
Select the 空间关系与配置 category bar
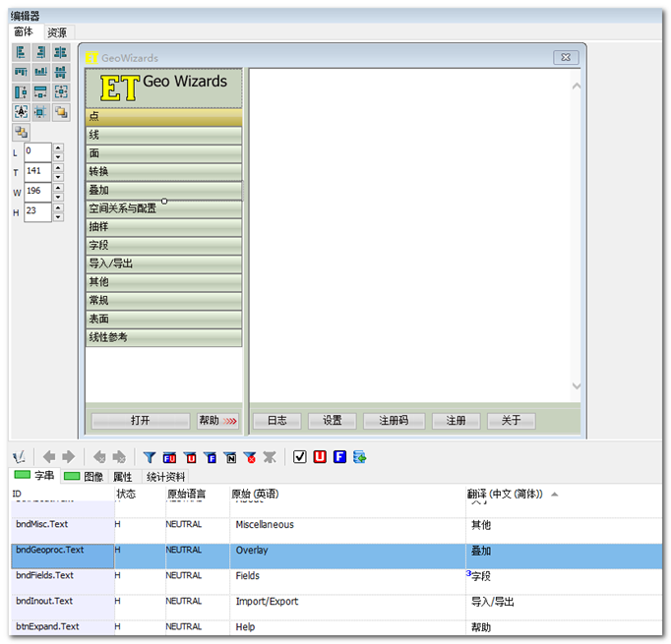click(164, 208)
